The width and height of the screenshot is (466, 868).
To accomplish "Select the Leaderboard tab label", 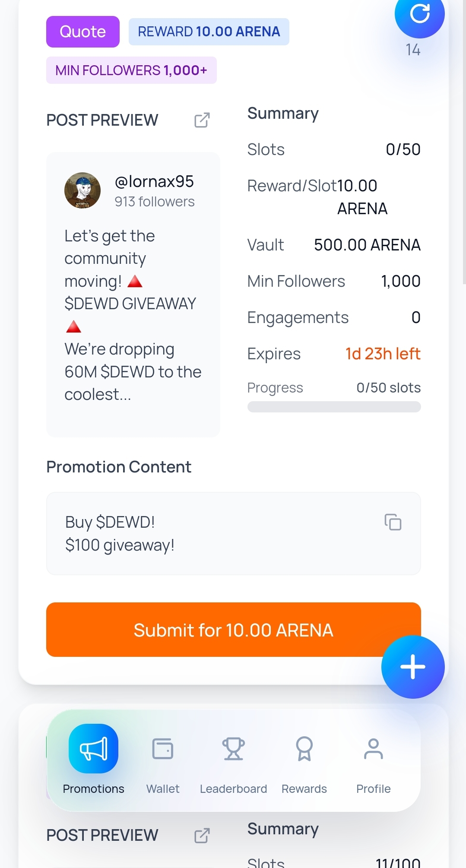I will click(233, 789).
